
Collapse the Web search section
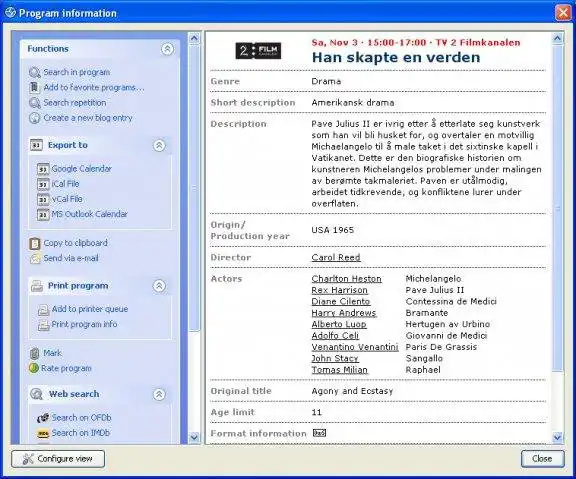point(159,394)
